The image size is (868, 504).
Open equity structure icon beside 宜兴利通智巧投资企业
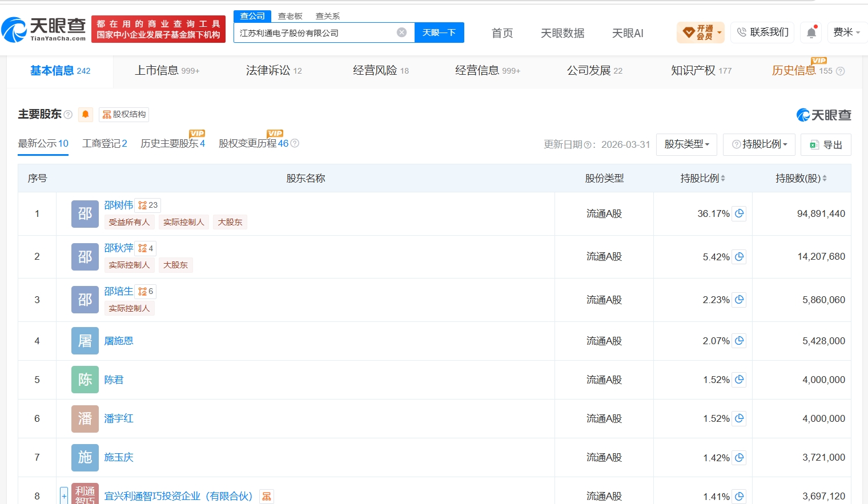tap(267, 497)
